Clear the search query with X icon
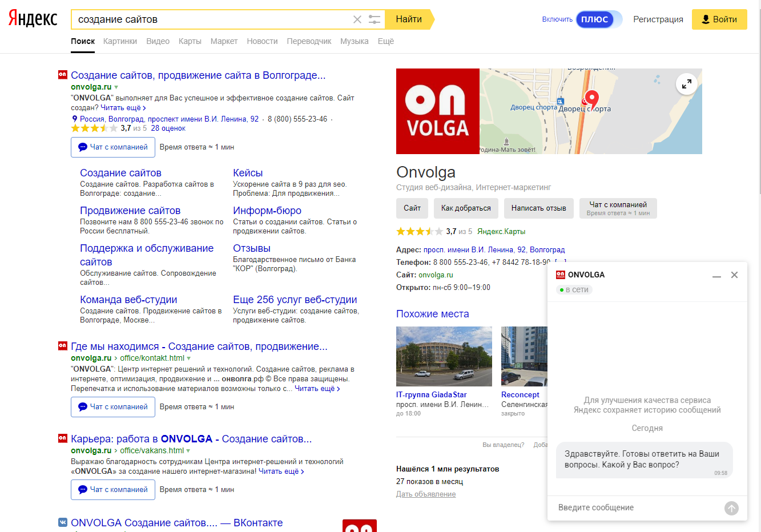Image resolution: width=761 pixels, height=532 pixels. point(357,19)
